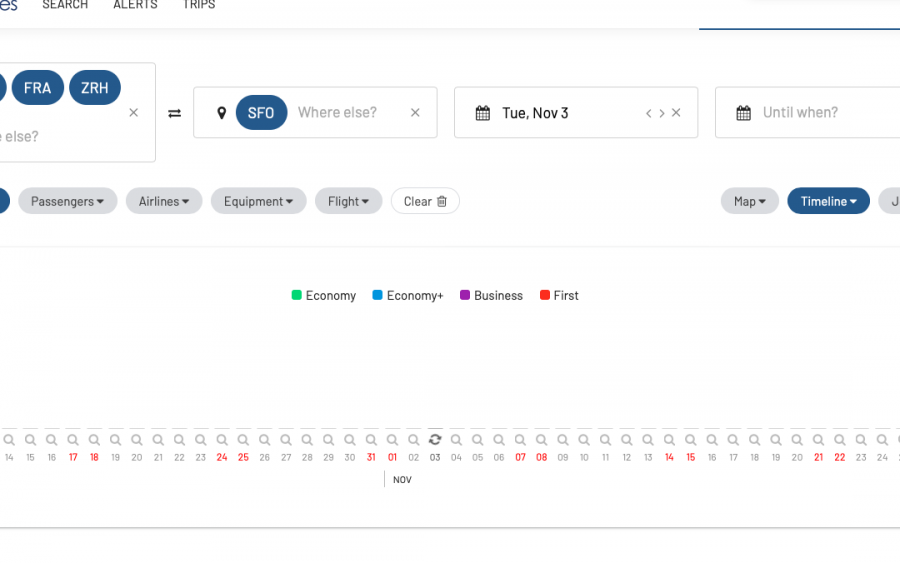Toggle Economy series in chart legend

[323, 295]
